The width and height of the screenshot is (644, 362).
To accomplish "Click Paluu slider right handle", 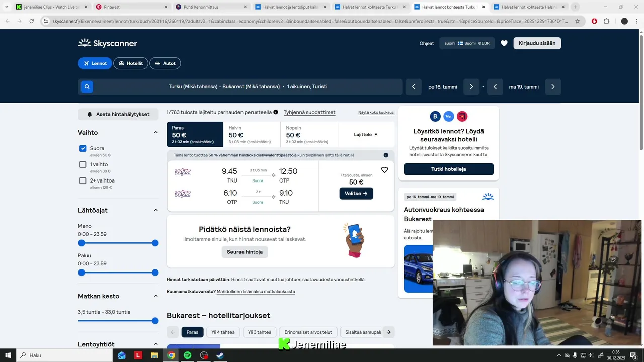I will pyautogui.click(x=155, y=273).
